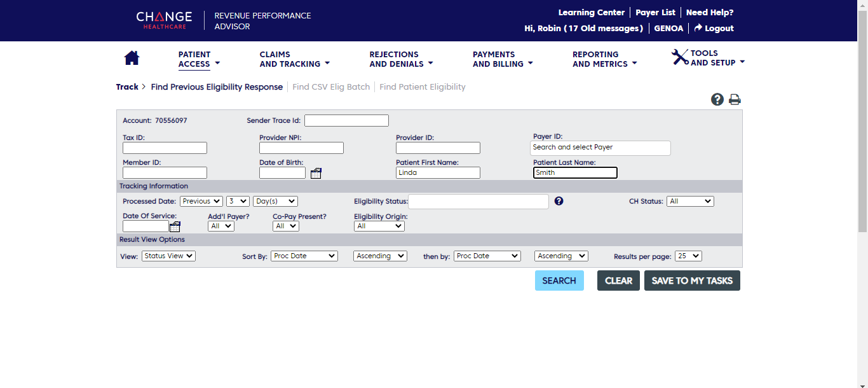868x388 pixels.
Task: Click Save To My Tasks button
Action: [x=692, y=281]
